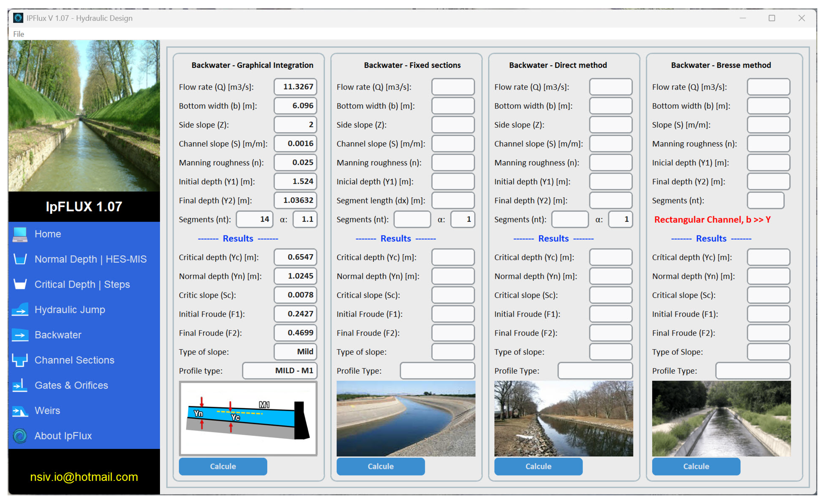
Task: Click the Weirs icon in sidebar
Action: point(20,411)
